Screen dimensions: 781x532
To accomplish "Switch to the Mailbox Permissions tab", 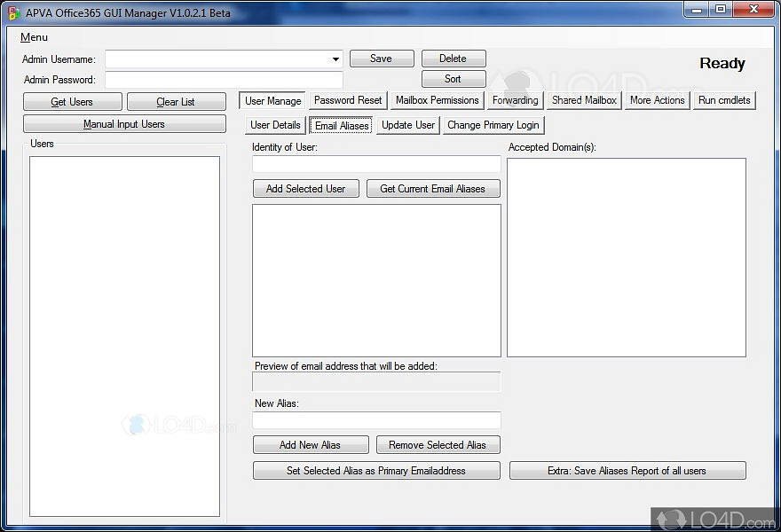I will [437, 100].
